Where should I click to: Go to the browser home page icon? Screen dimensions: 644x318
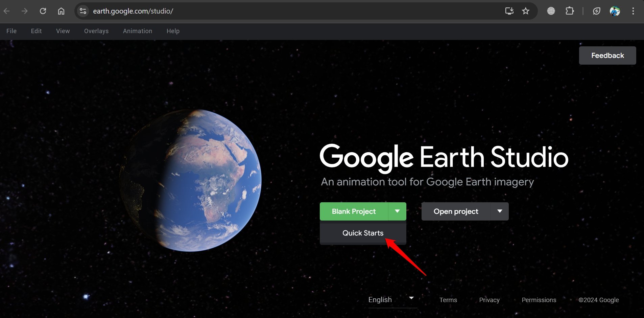pyautogui.click(x=61, y=11)
